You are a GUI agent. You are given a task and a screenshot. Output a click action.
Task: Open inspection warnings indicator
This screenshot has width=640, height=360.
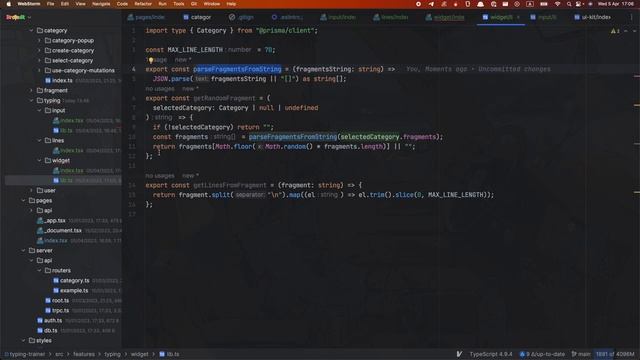[x=615, y=31]
